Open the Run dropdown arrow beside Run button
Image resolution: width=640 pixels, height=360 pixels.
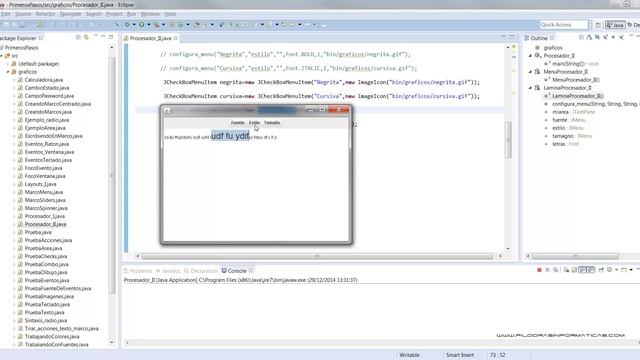(148, 24)
